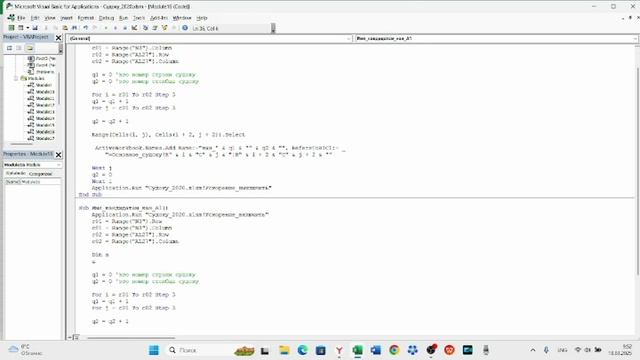Screen dimensions: 640x360
Task: Switch to Procedure View at code pane bottom
Action: (x=70, y=338)
